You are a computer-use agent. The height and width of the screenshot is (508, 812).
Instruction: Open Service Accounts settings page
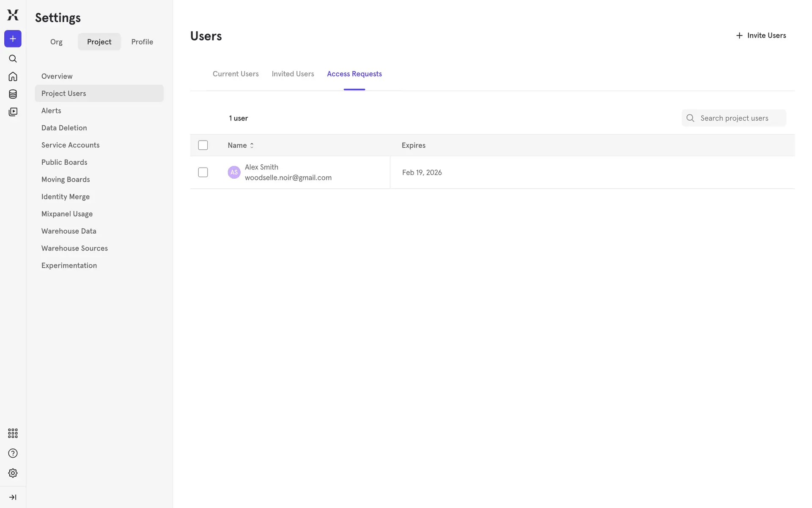pyautogui.click(x=70, y=145)
